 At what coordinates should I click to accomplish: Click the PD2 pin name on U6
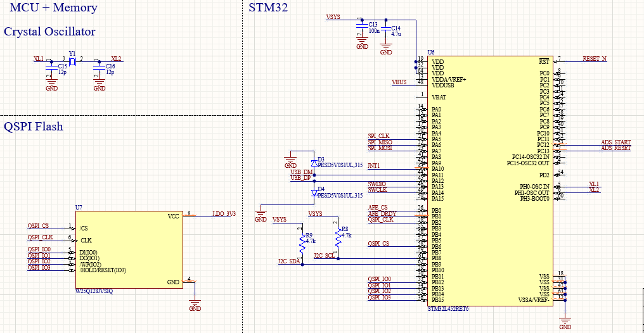click(x=544, y=175)
